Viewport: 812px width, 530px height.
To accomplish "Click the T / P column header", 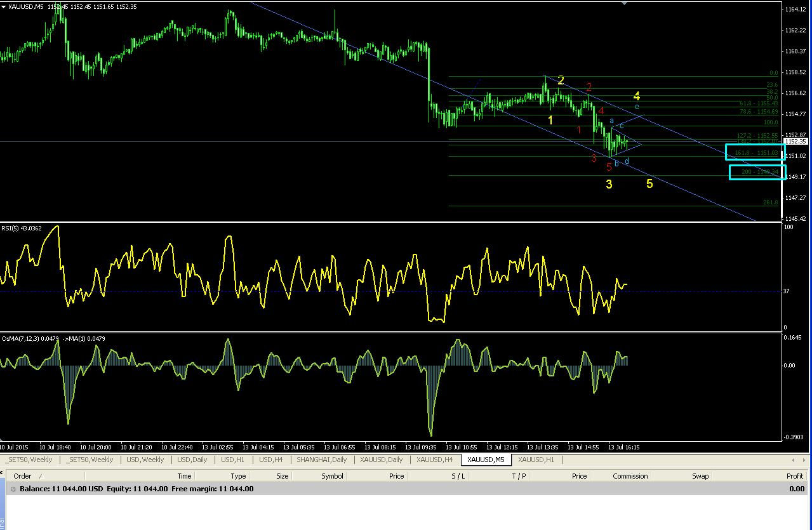I will pos(519,476).
